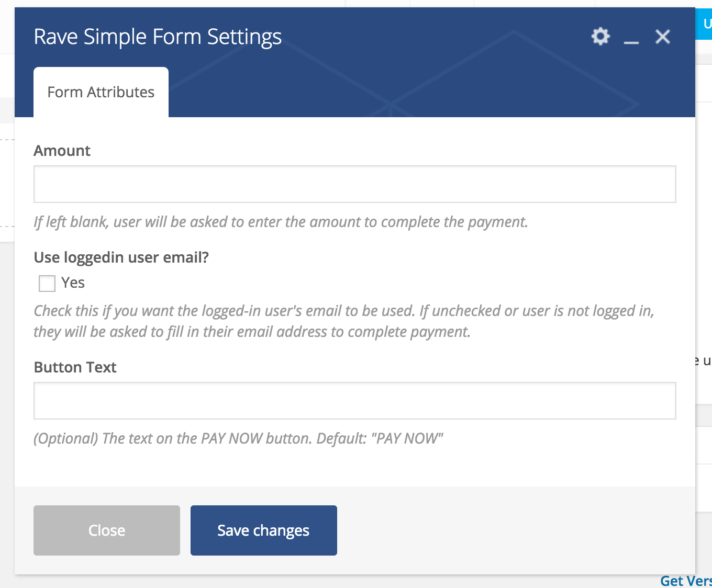Image resolution: width=712 pixels, height=588 pixels.
Task: Click the PAY NOW button text field
Action: (x=355, y=401)
